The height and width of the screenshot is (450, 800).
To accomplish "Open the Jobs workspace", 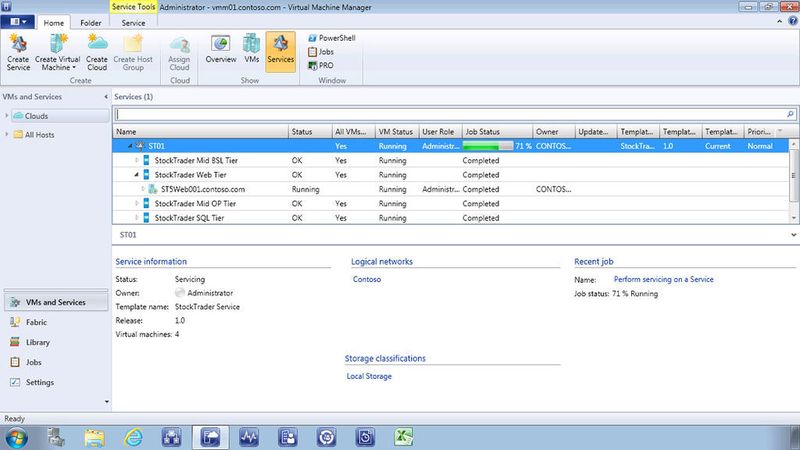I will (56, 362).
